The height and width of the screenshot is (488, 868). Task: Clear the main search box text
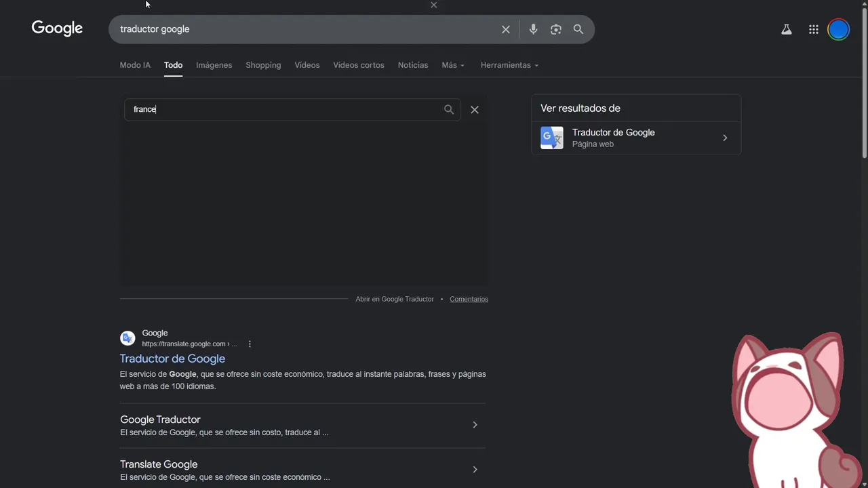506,29
